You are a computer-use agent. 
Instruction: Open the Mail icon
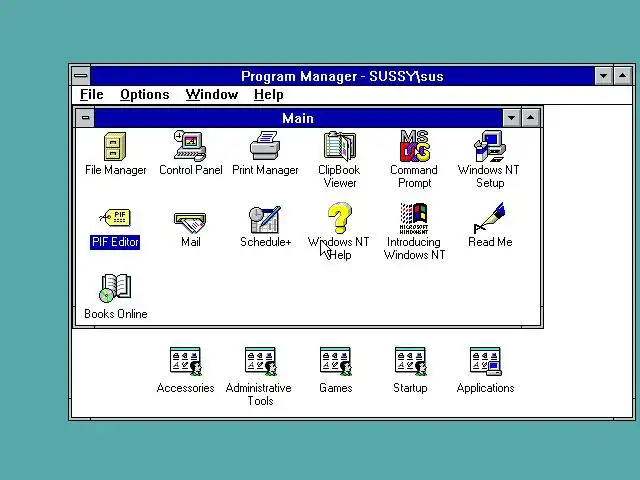(190, 222)
